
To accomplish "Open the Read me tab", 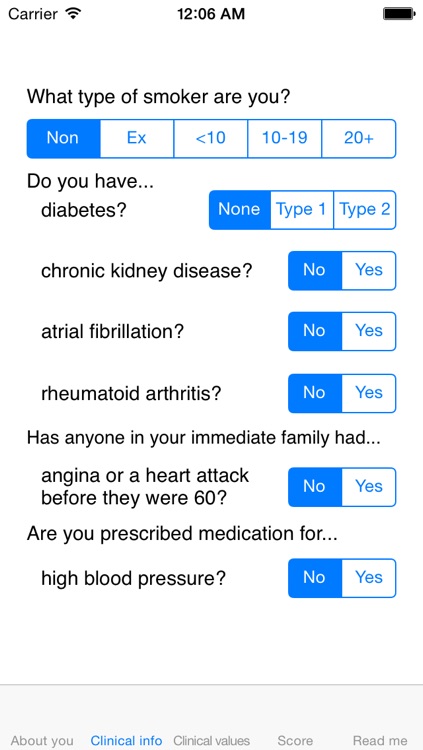I will (x=380, y=741).
